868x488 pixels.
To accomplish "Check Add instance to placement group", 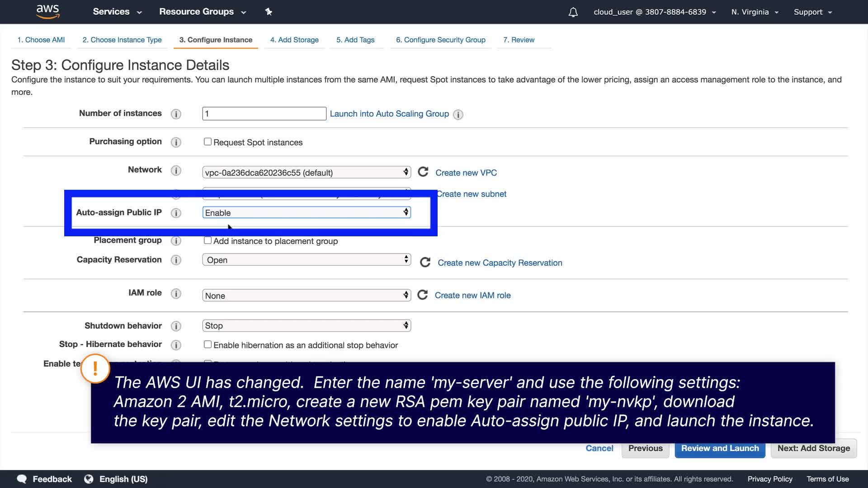I will click(x=208, y=240).
